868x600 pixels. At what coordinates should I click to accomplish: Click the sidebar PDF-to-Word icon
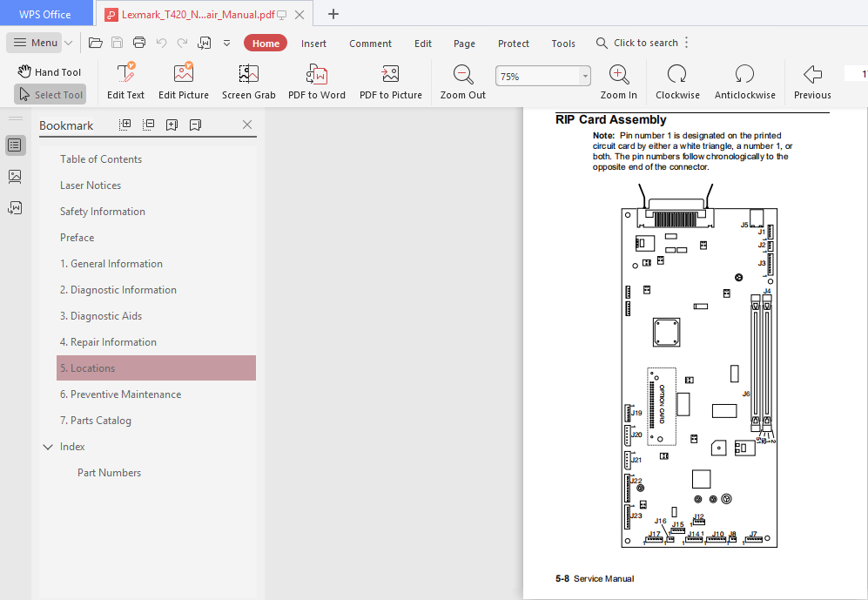pyautogui.click(x=15, y=207)
